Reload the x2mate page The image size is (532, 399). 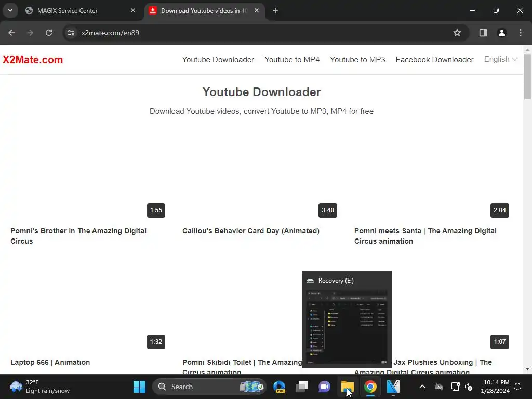pyautogui.click(x=49, y=33)
